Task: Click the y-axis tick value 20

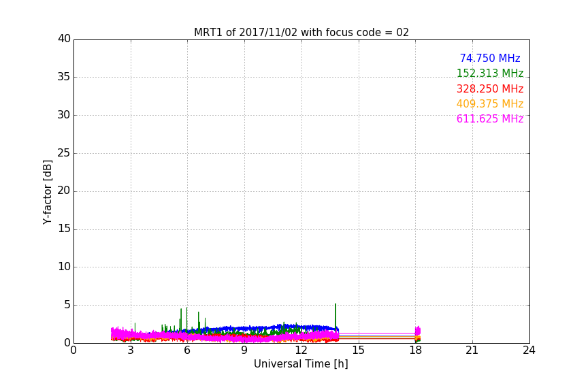Action: [64, 191]
